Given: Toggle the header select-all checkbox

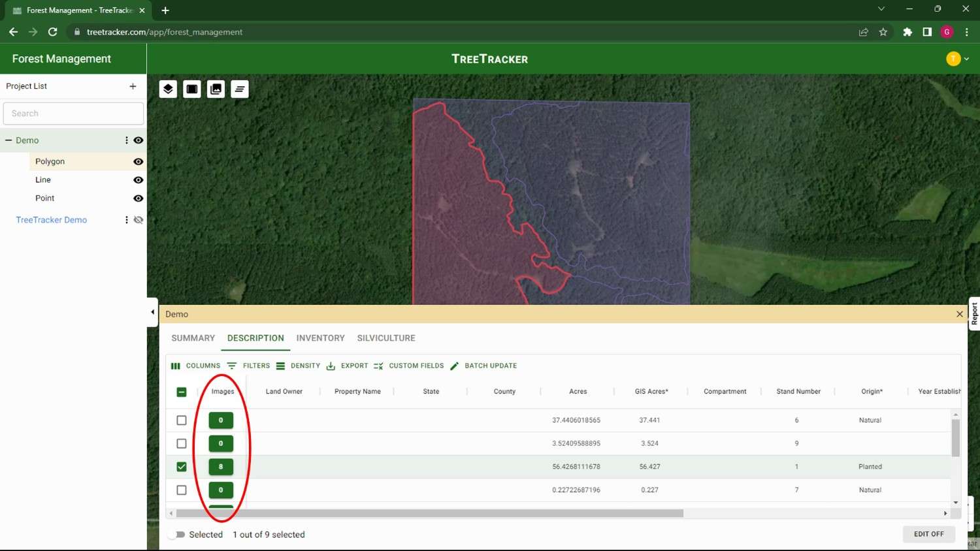Looking at the screenshot, I should coord(182,392).
